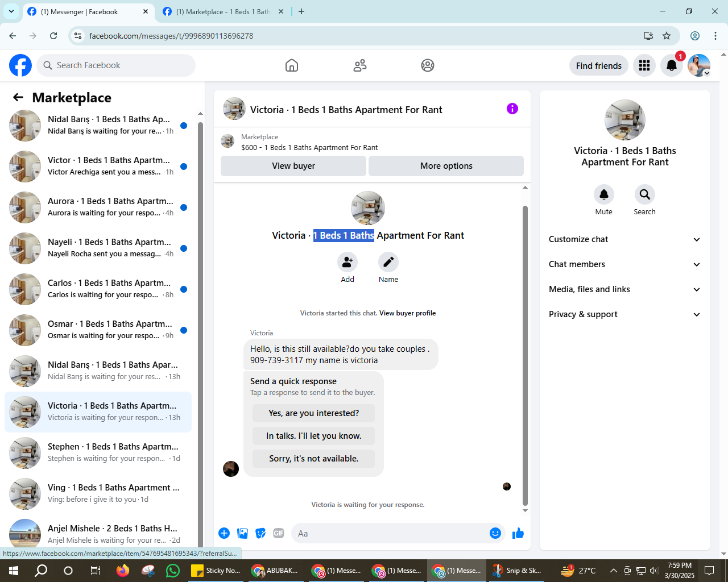Open WhatsApp from the taskbar
728x582 pixels.
[173, 571]
